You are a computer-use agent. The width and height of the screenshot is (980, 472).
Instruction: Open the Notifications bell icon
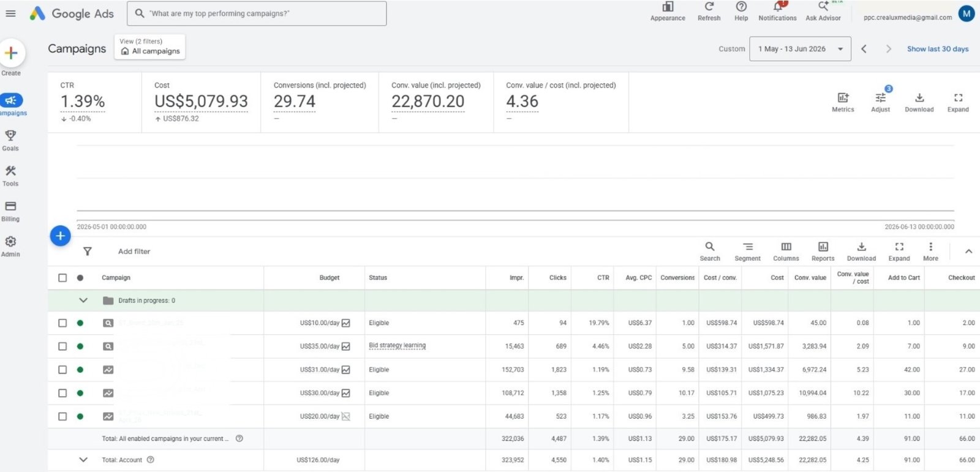tap(778, 7)
